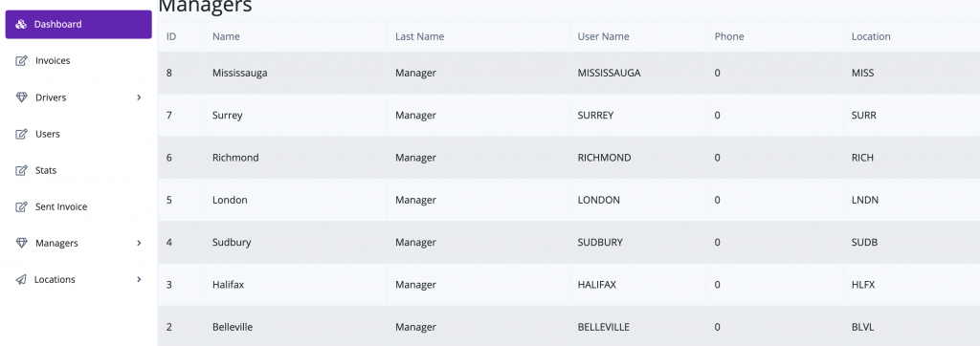Viewport: 980px width, 346px height.
Task: Click the Drivers diamond icon
Action: point(21,97)
